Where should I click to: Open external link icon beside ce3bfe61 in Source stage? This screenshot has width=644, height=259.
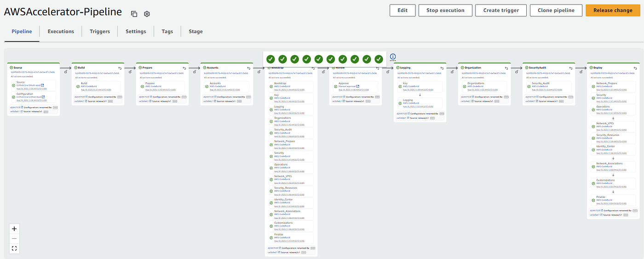click(21, 111)
